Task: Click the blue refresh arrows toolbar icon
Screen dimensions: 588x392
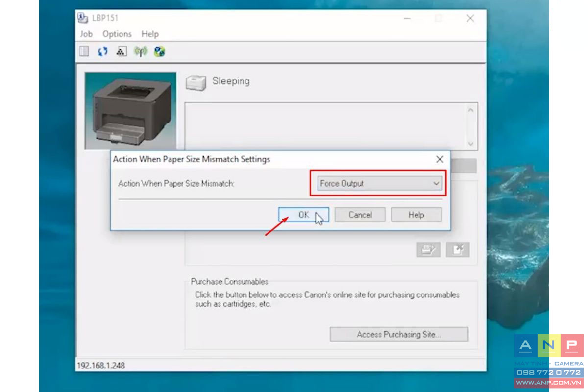Action: pyautogui.click(x=102, y=51)
